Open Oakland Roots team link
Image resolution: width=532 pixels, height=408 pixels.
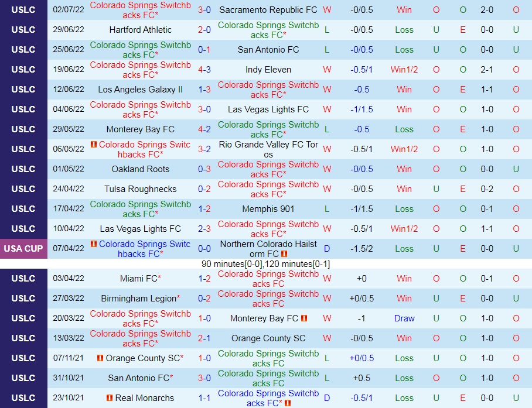click(141, 169)
